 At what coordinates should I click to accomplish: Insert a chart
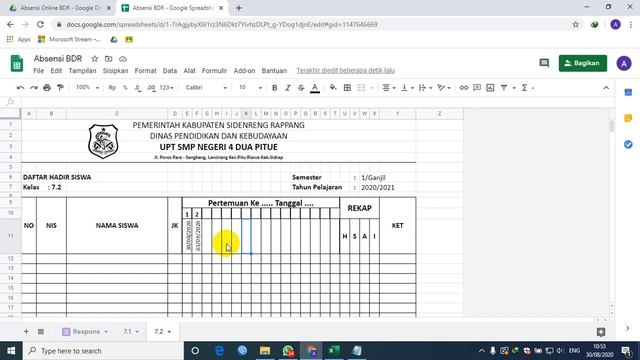490,88
